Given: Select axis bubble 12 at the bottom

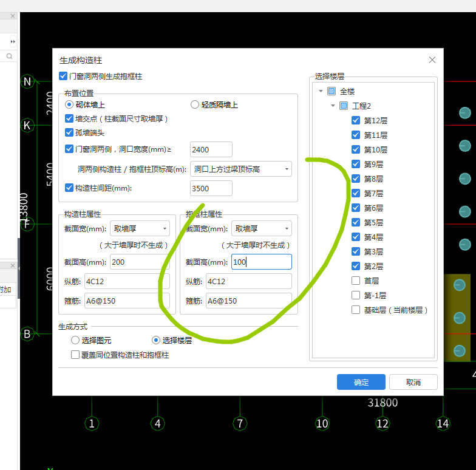Looking at the screenshot, I should coord(382,423).
